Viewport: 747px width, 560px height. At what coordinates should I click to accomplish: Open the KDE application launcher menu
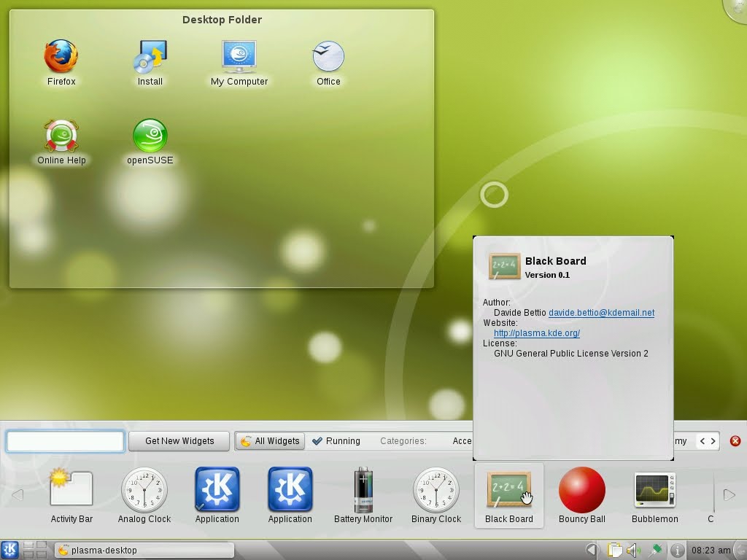coord(11,550)
